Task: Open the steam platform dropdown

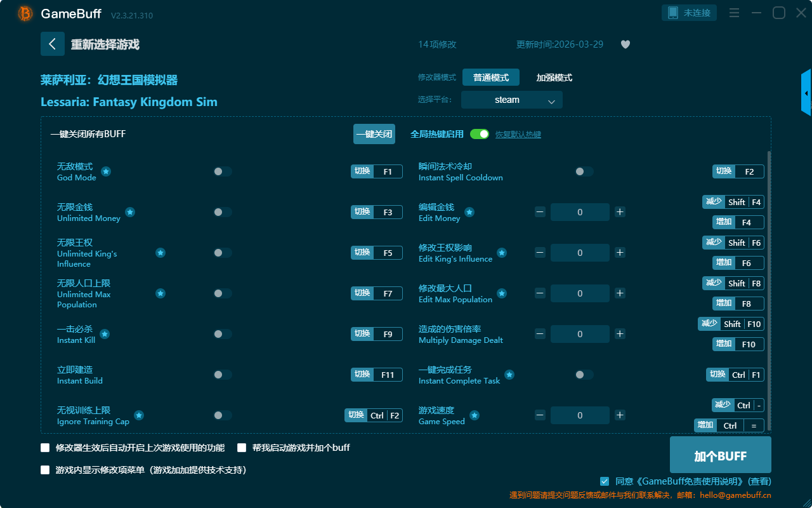Action: [x=511, y=100]
